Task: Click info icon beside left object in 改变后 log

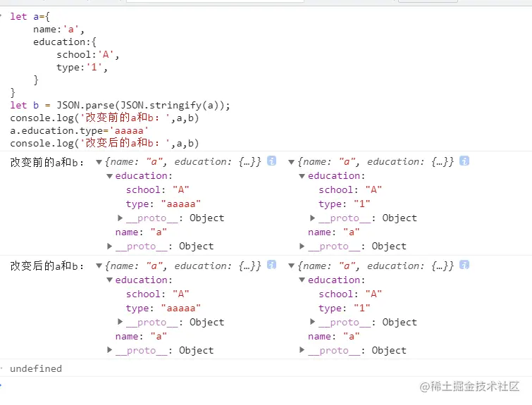Action: tap(271, 265)
